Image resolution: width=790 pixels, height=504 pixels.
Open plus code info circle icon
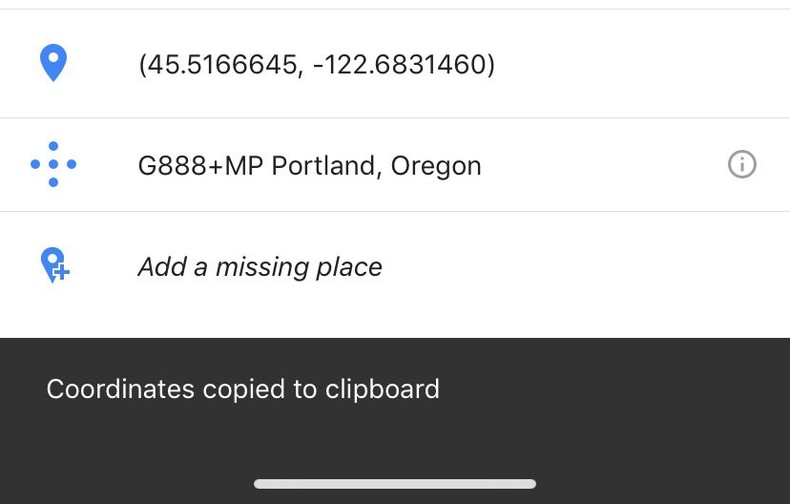742,164
